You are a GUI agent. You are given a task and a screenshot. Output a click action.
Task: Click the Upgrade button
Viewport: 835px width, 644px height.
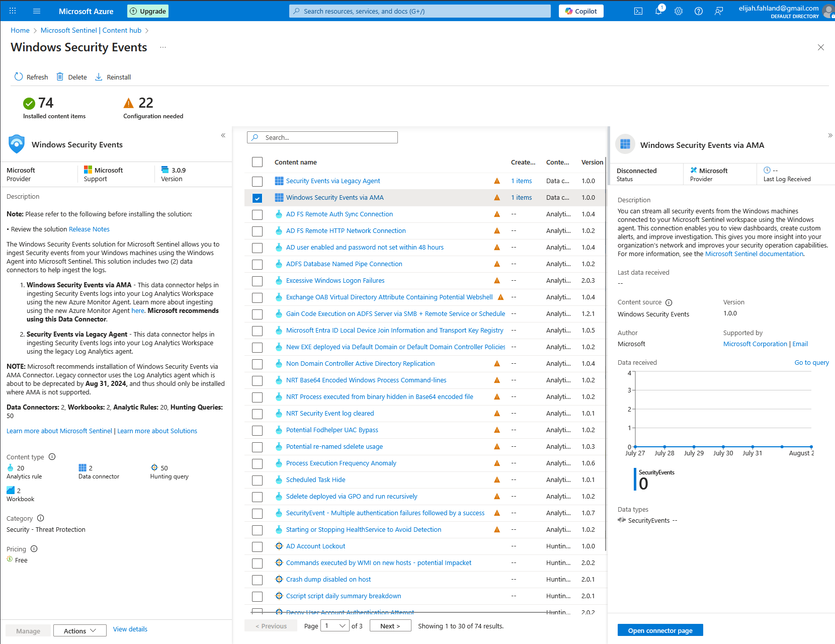[148, 11]
